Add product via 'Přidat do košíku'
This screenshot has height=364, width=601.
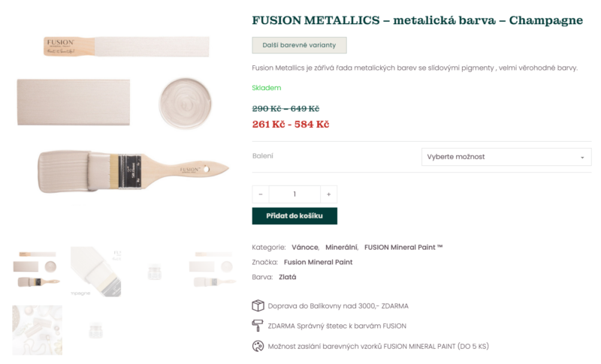click(294, 216)
